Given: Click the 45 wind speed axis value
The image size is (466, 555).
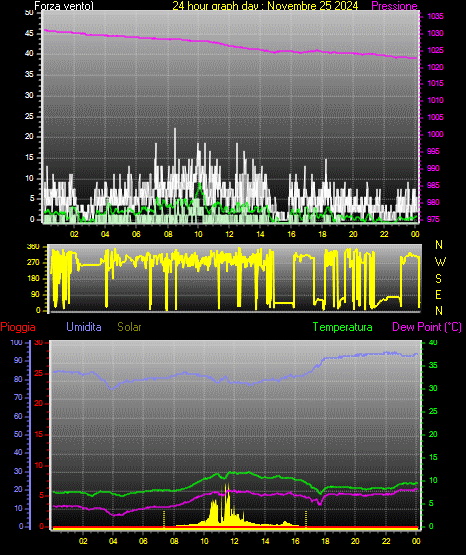Looking at the screenshot, I should pos(29,33).
